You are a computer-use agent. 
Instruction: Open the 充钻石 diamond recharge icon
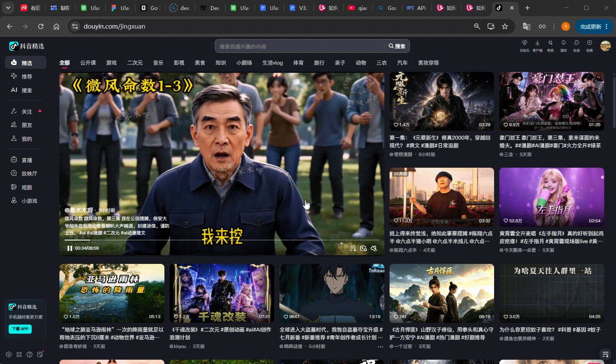tap(524, 45)
